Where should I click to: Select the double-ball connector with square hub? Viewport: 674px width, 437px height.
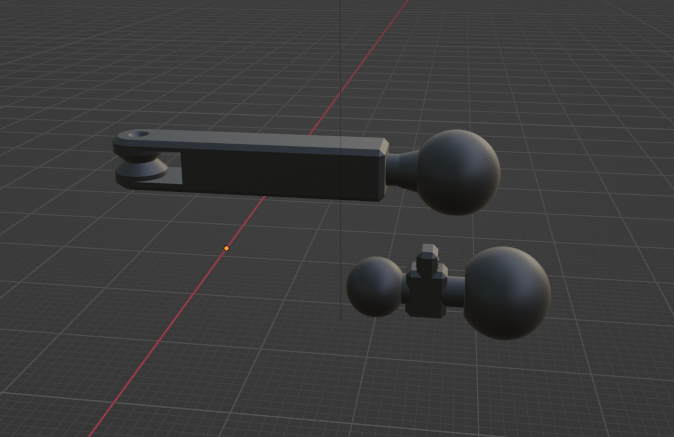pos(448,292)
